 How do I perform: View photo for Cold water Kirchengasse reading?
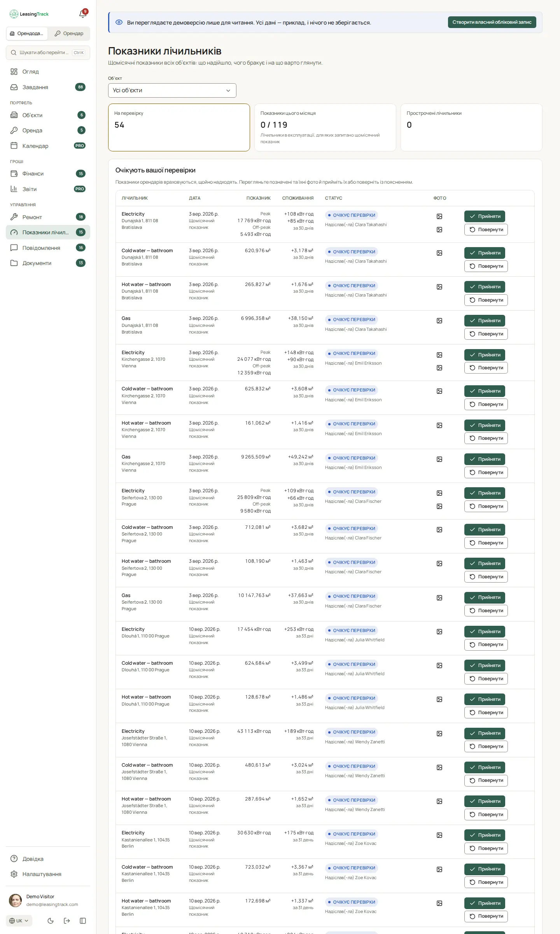(439, 391)
